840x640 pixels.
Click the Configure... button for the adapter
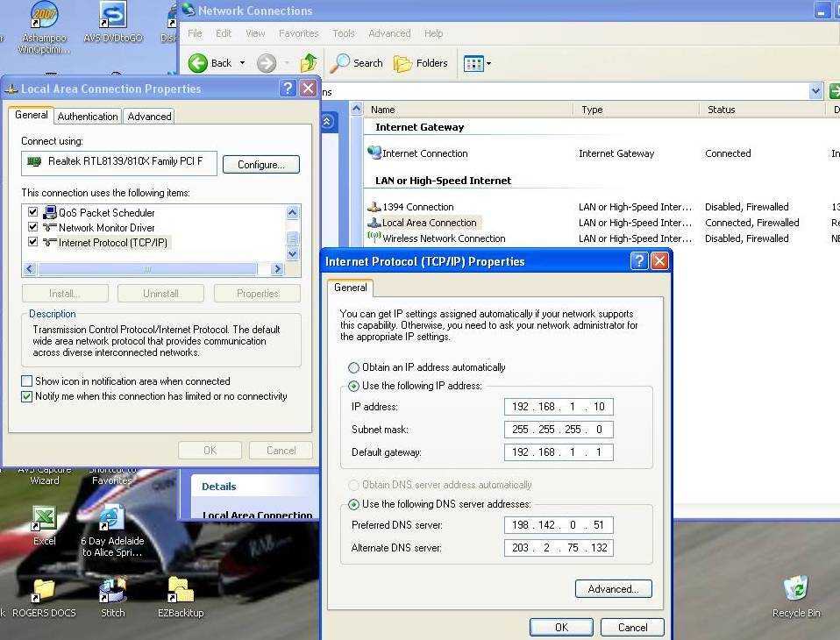(260, 164)
